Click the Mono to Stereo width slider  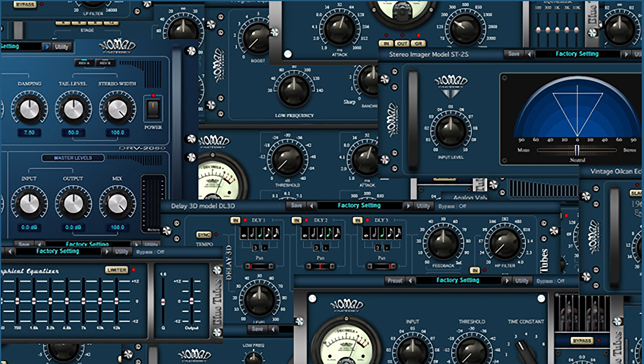[576, 150]
